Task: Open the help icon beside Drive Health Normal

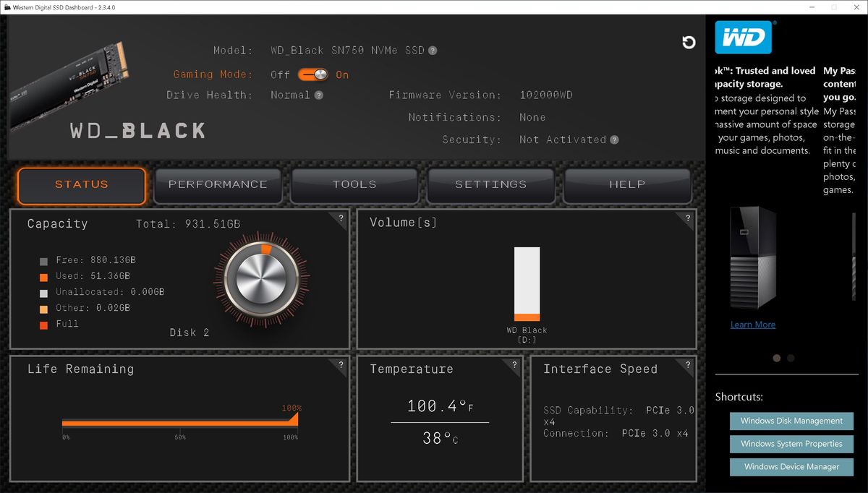Action: pos(319,95)
